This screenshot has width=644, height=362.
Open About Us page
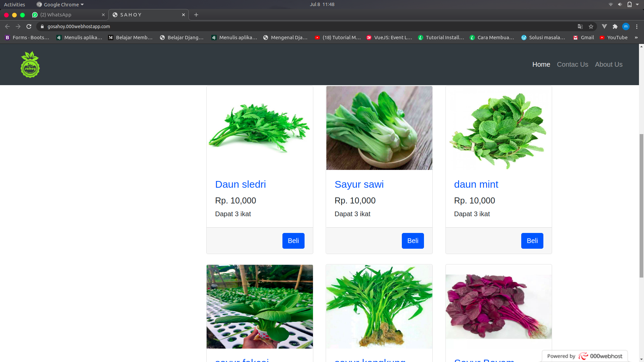608,64
